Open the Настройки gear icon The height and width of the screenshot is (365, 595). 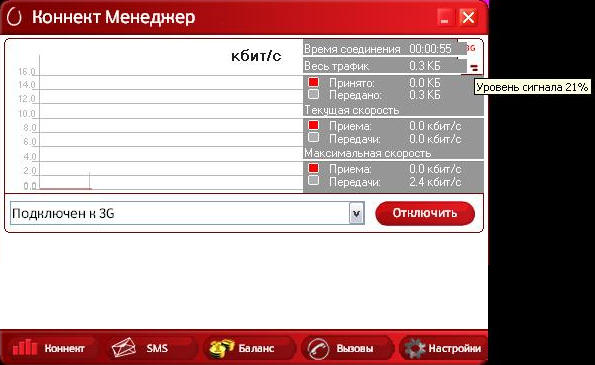click(x=414, y=348)
